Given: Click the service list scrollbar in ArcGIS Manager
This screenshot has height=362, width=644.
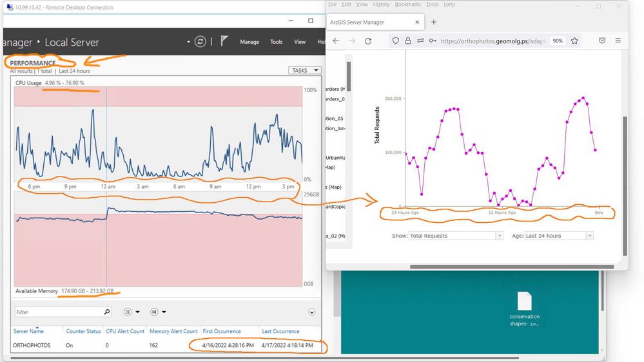Looking at the screenshot, I should pos(349,76).
